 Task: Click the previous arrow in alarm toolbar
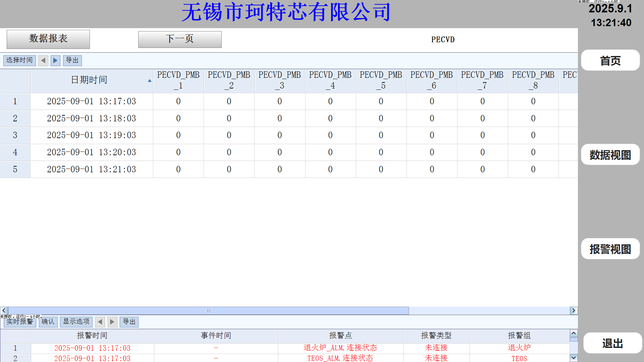(100, 322)
